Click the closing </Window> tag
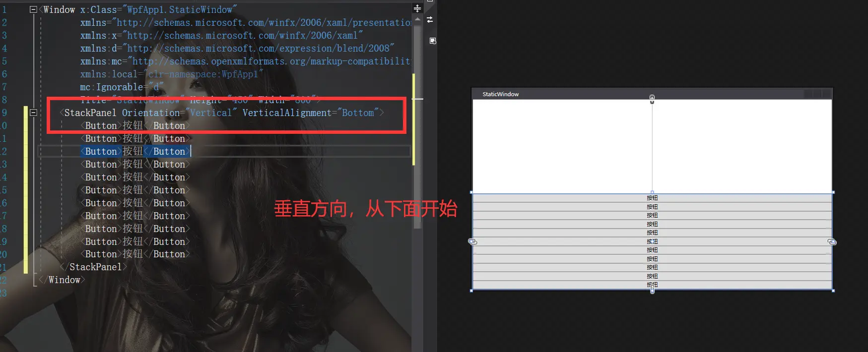 point(62,280)
